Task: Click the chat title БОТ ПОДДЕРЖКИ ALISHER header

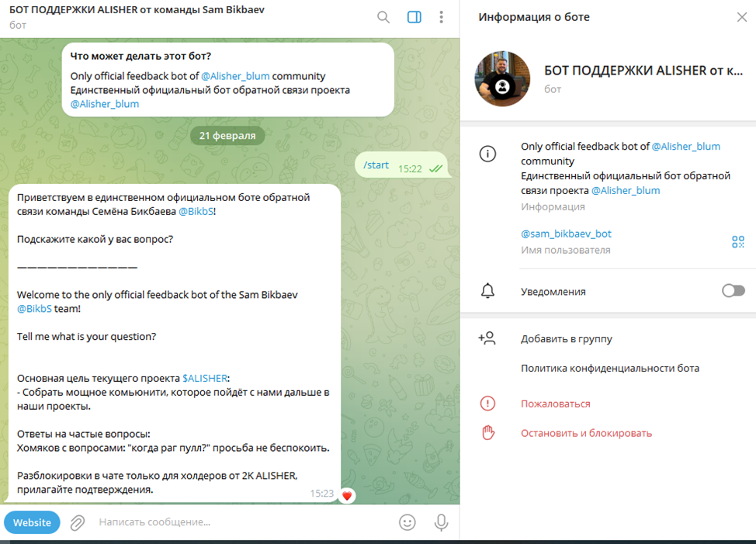Action: click(x=137, y=9)
